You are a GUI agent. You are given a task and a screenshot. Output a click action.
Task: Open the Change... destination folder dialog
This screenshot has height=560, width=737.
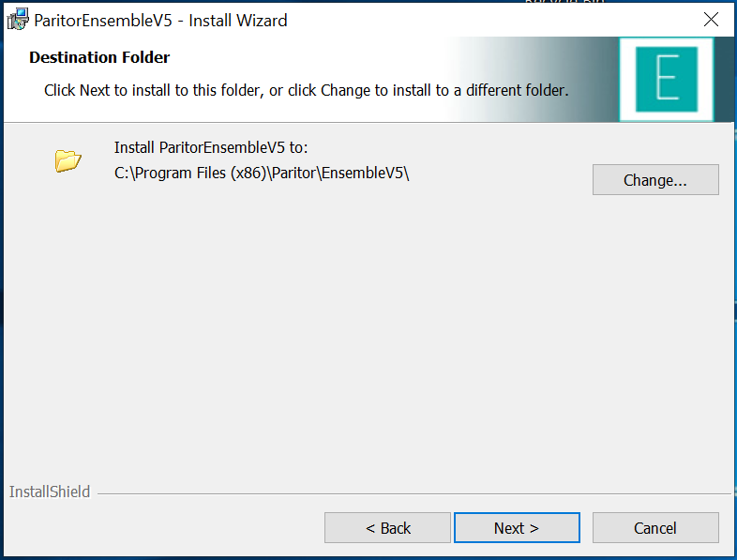pos(655,179)
